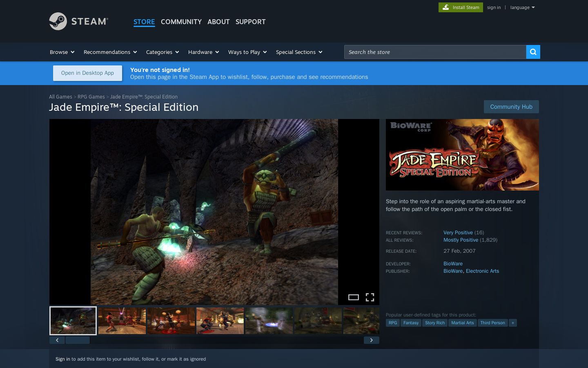588x368 pixels.
Task: Click the Steam logo in the header
Action: coord(78,21)
